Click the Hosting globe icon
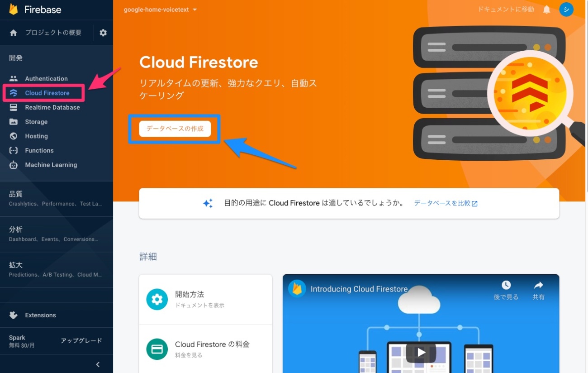588x373 pixels. [14, 136]
